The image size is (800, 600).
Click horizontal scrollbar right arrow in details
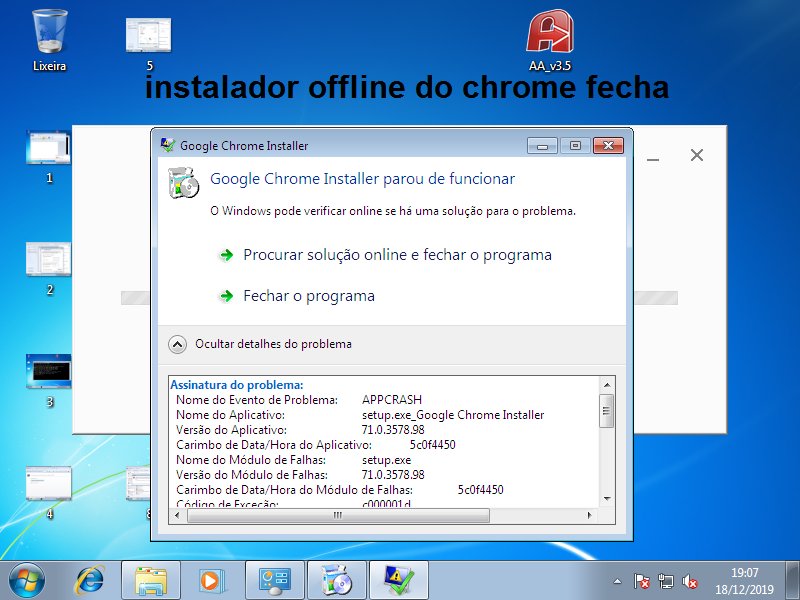590,515
